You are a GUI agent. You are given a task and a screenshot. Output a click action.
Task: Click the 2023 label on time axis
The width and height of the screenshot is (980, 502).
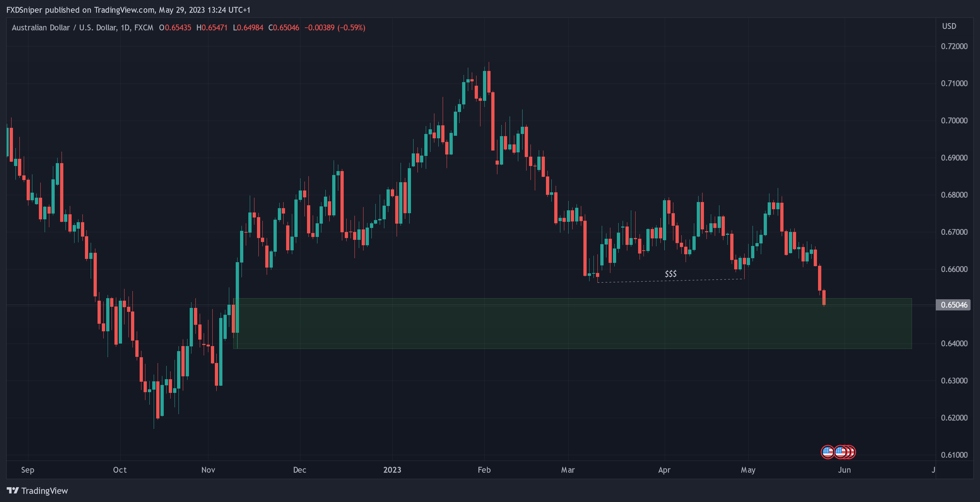(x=392, y=470)
